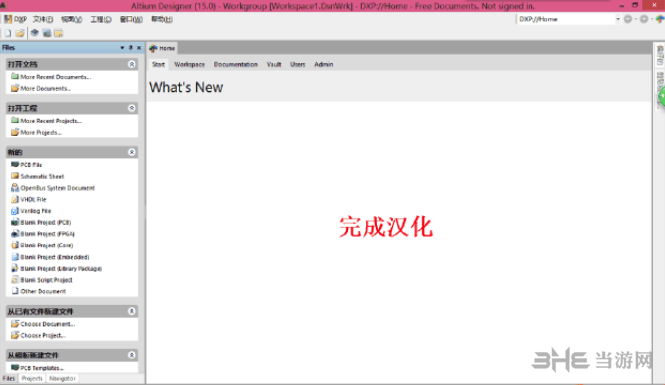Collapse the 打开文档 section
Image resolution: width=665 pixels, height=385 pixels.
[132, 64]
